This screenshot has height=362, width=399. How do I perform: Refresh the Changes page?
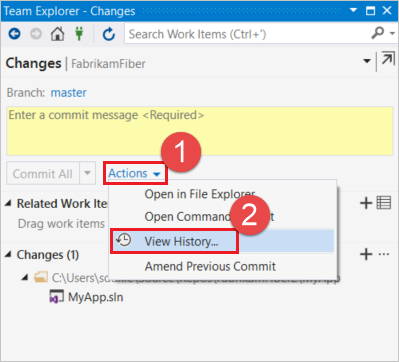pos(109,34)
